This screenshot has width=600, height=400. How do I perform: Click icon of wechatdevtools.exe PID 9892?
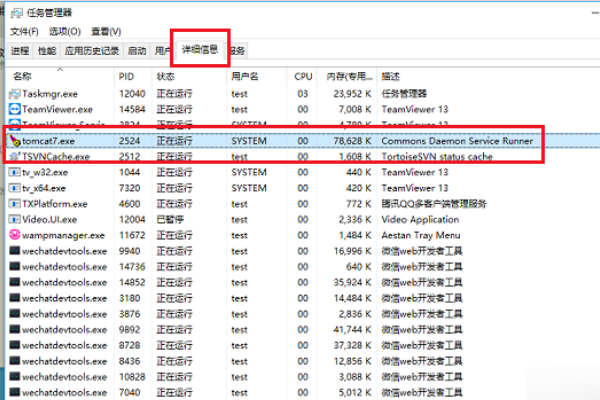click(15, 330)
